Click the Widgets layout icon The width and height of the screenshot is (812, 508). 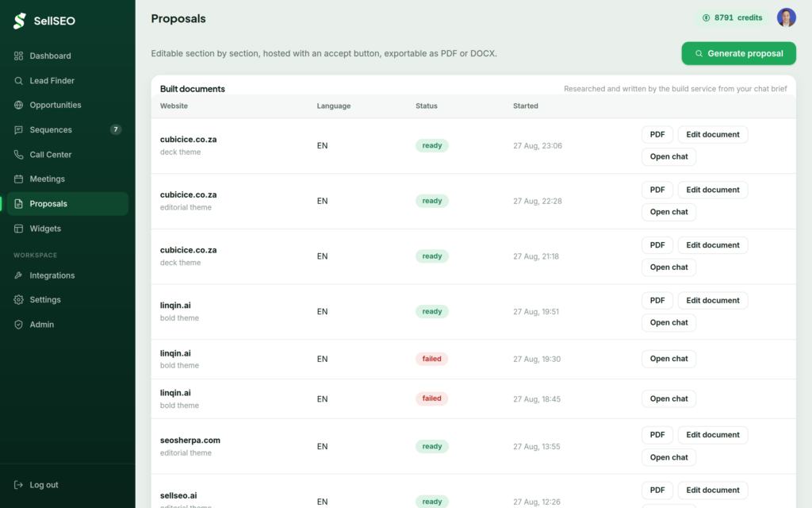pos(19,229)
